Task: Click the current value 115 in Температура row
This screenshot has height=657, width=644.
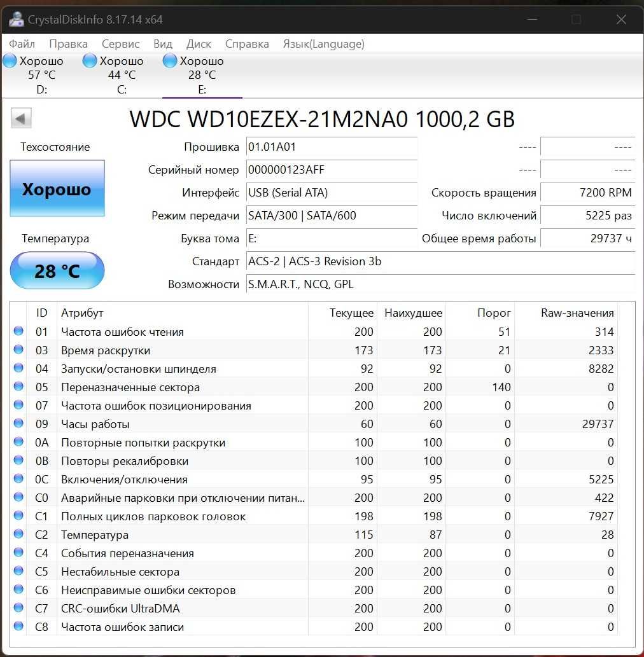Action: [363, 535]
